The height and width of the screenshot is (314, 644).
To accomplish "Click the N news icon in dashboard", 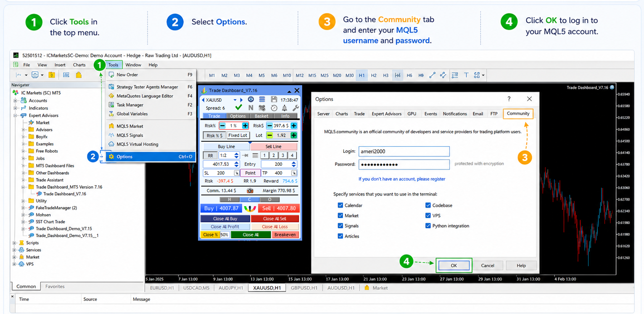I will (251, 108).
